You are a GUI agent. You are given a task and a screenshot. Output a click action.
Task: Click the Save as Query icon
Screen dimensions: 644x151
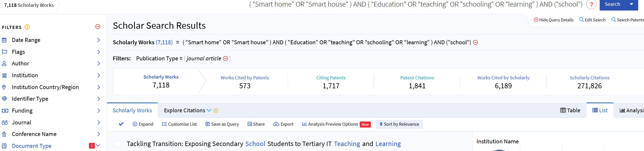[x=207, y=124]
